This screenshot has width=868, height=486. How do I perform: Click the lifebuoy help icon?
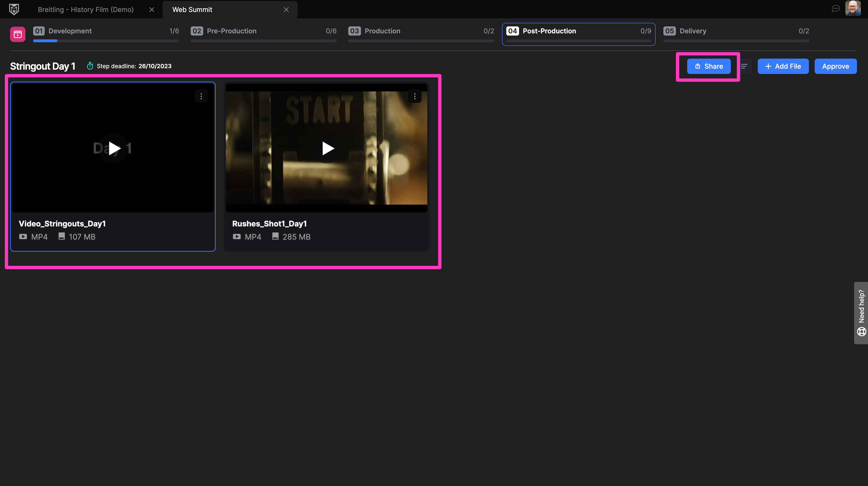click(862, 332)
